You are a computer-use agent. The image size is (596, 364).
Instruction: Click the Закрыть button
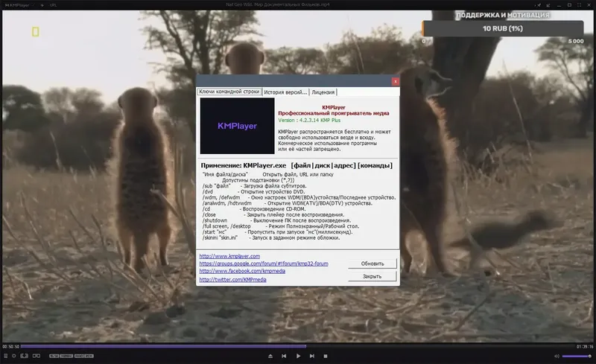pos(372,276)
